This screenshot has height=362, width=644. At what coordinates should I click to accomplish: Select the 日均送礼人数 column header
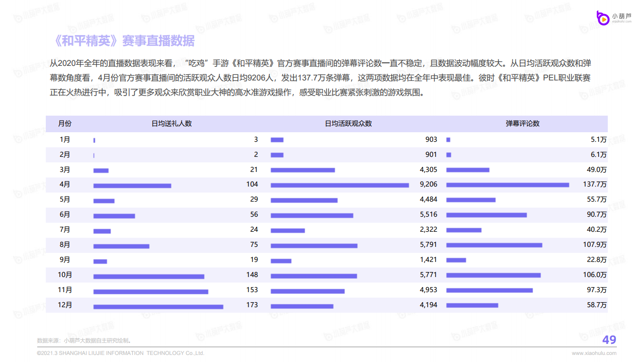(172, 124)
